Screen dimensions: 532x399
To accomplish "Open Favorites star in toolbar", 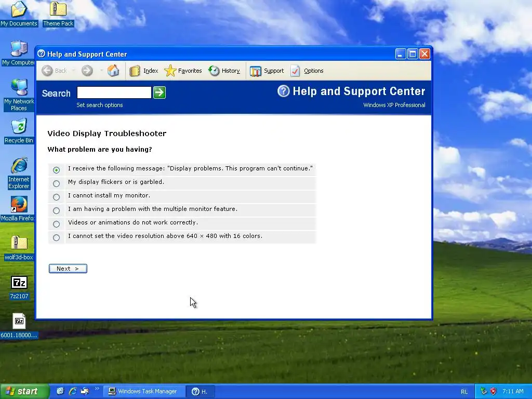I will (170, 71).
